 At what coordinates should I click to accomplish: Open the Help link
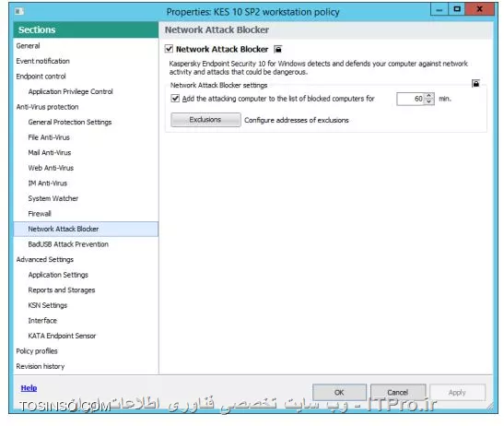[29, 388]
